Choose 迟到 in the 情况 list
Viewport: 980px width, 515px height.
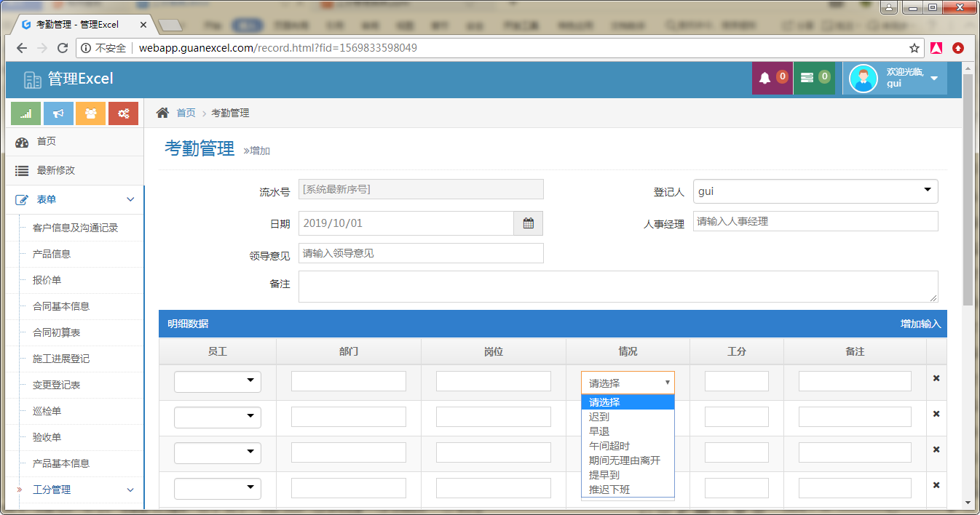point(628,417)
